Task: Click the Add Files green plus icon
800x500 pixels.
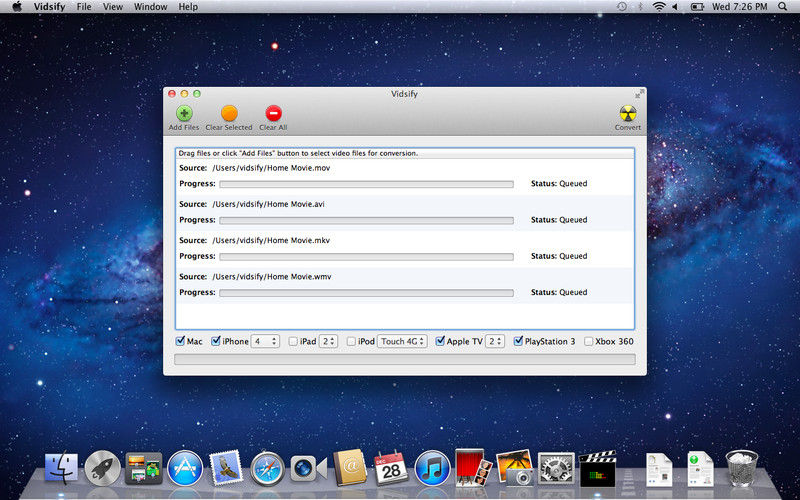Action: coord(184,113)
